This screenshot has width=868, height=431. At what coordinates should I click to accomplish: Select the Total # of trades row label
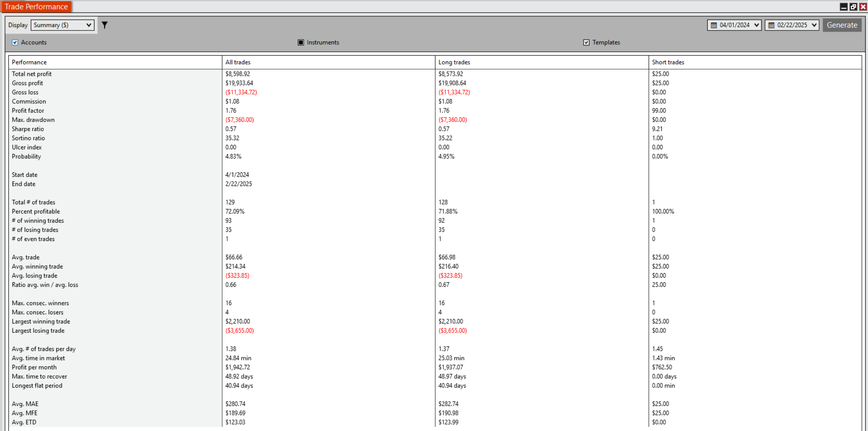[x=33, y=202]
